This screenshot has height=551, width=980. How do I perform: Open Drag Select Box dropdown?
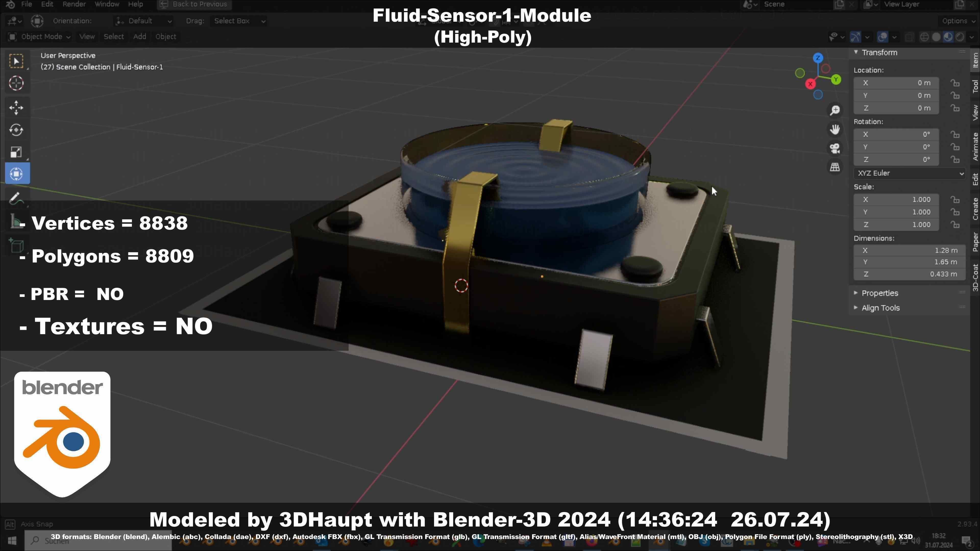coord(239,21)
